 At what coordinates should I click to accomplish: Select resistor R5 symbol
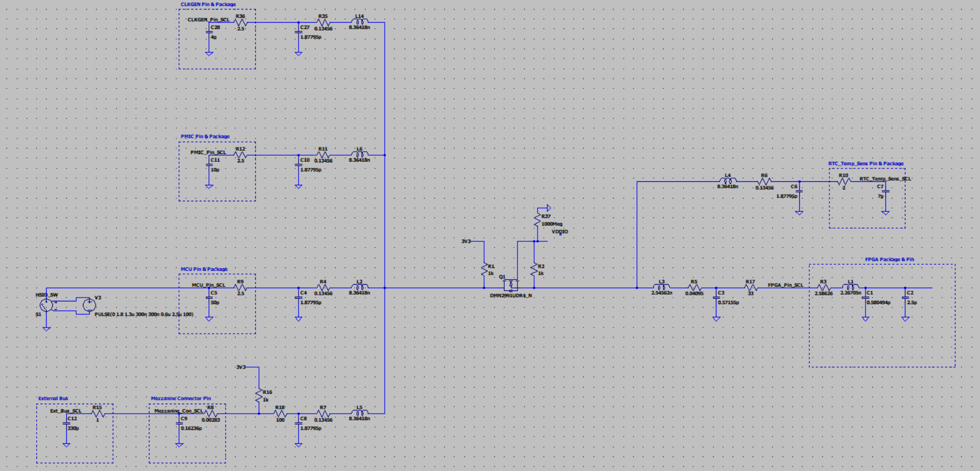(694, 288)
